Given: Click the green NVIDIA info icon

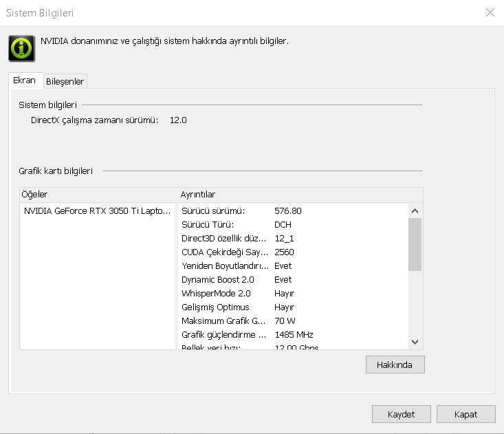Looking at the screenshot, I should pyautogui.click(x=21, y=49).
